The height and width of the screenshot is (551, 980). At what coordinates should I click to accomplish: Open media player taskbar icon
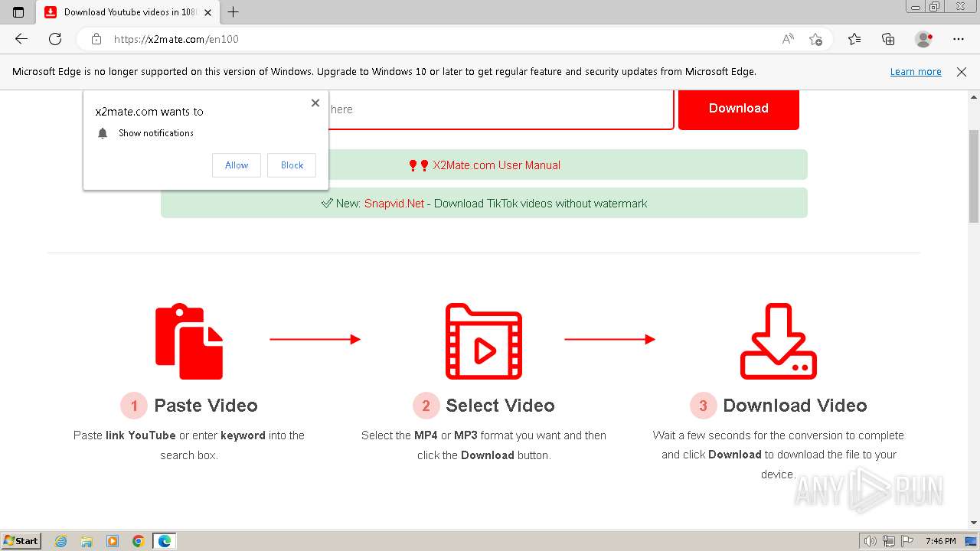click(113, 541)
